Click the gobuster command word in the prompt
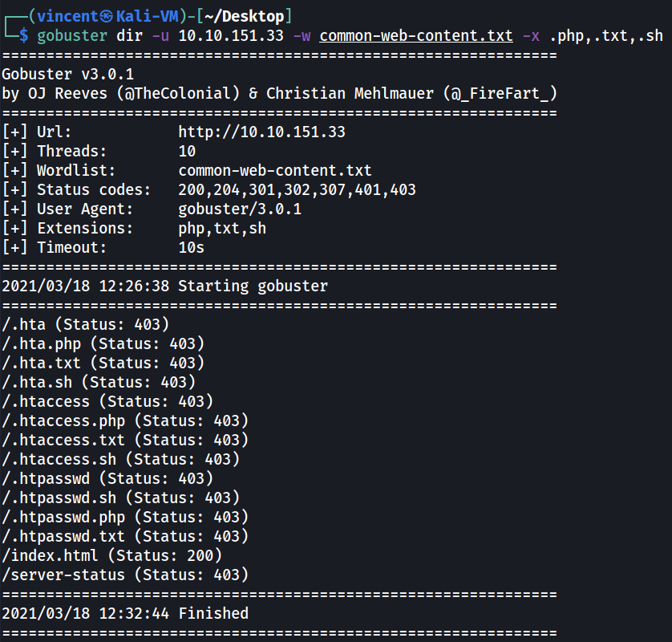The width and height of the screenshot is (672, 642). pos(67,36)
